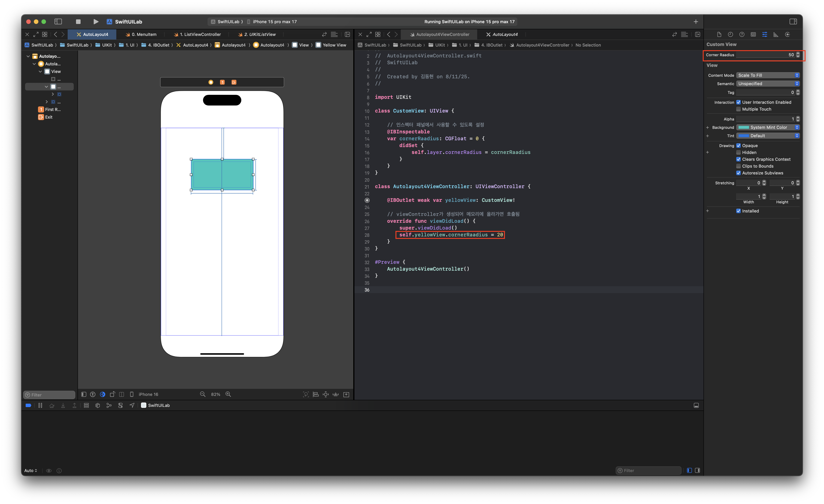Pause program execution in debug bar

click(x=40, y=405)
